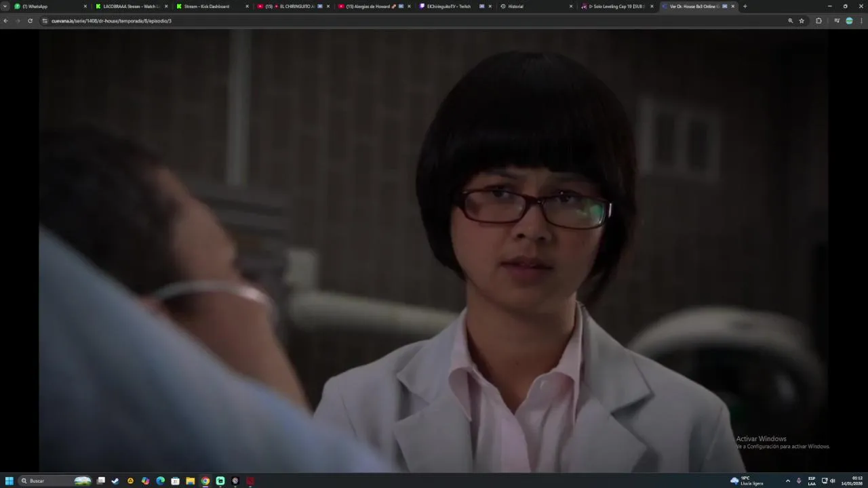Open the Windows Start menu

9,481
